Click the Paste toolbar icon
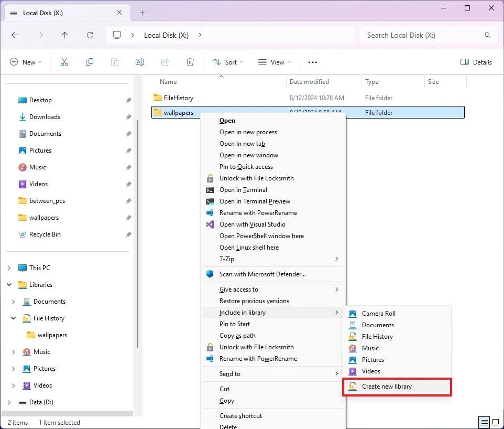The width and height of the screenshot is (504, 429). click(x=114, y=62)
